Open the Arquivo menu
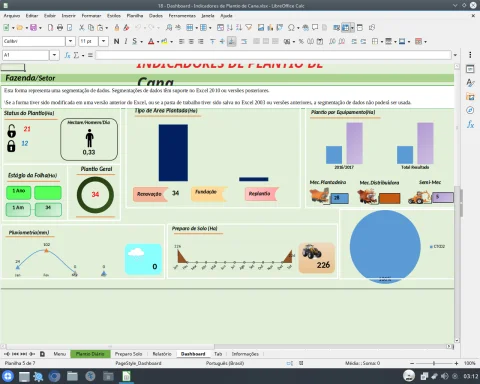The image size is (480, 384). 12,16
